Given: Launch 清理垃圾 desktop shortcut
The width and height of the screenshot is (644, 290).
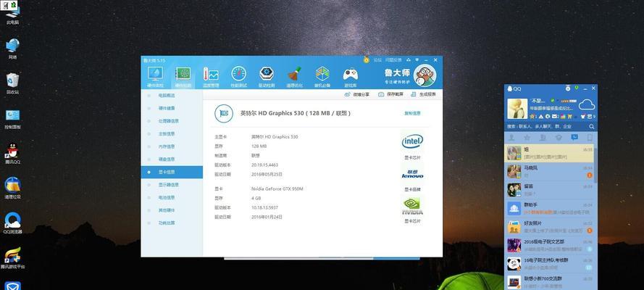Looking at the screenshot, I should [12, 188].
